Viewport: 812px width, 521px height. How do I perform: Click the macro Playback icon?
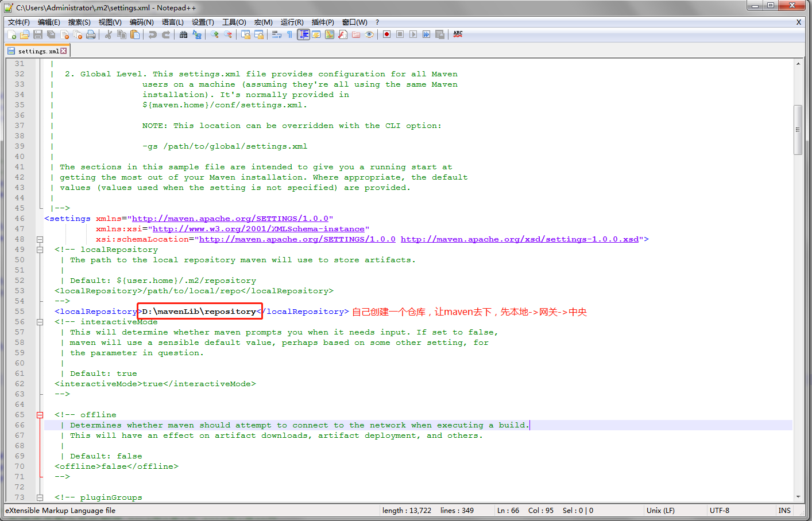(x=413, y=34)
